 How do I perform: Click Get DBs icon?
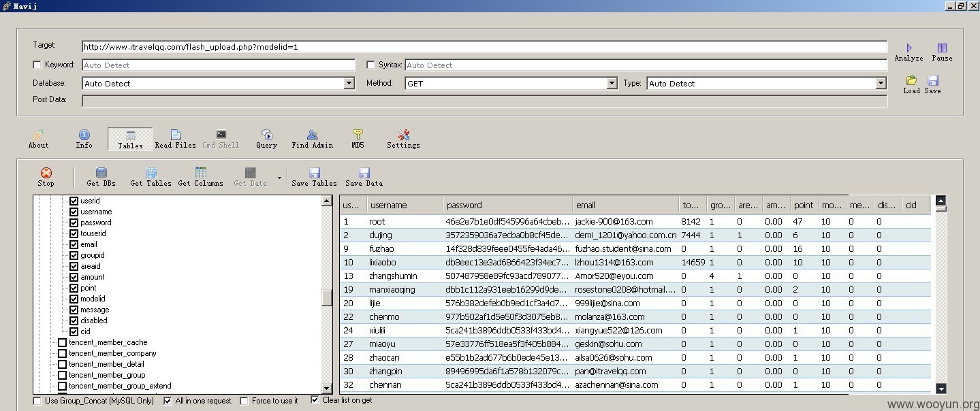(x=101, y=173)
